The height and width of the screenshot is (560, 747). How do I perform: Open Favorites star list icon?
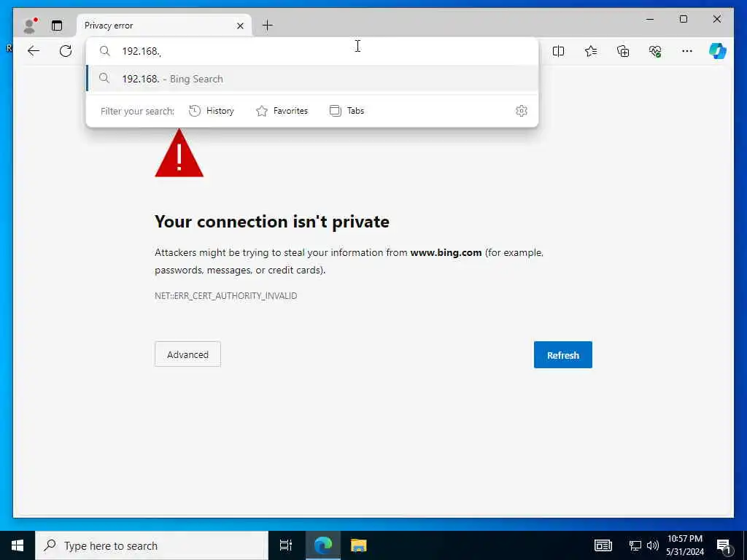591,51
